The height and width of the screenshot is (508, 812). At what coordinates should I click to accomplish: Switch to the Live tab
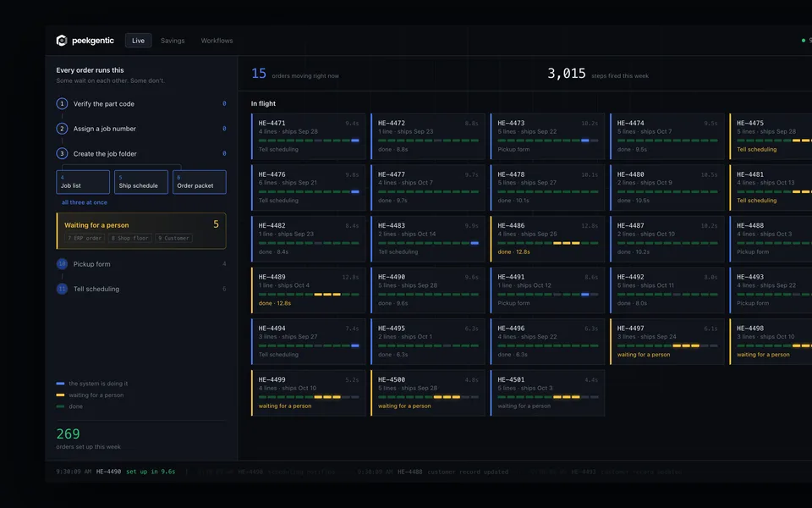[138, 41]
